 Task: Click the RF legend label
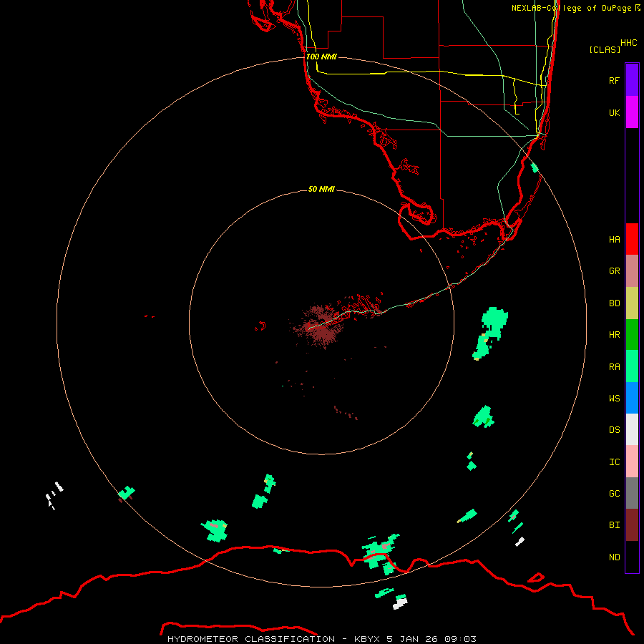[614, 80]
